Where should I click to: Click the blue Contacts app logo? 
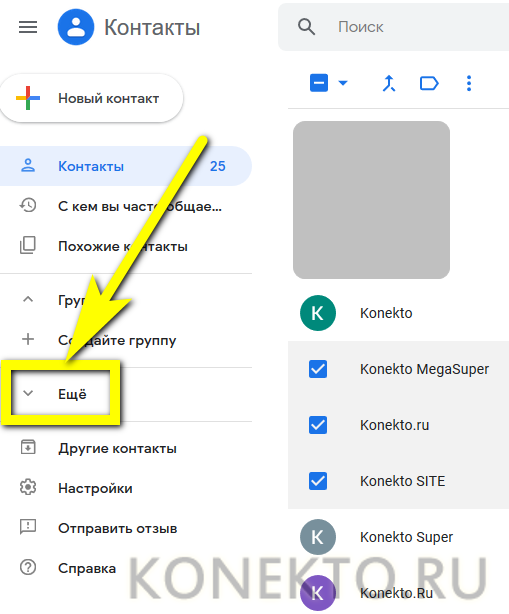76,27
